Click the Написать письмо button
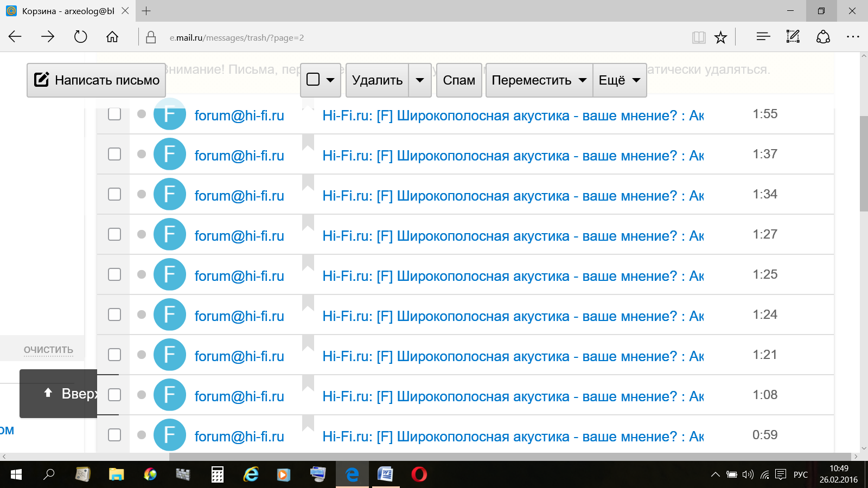868x488 pixels. (x=97, y=80)
